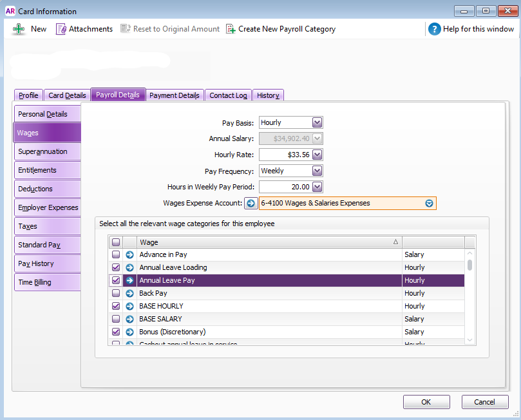Image resolution: width=521 pixels, height=420 pixels.
Task: Tick the Advance in Pay checkbox
Action: [x=116, y=255]
